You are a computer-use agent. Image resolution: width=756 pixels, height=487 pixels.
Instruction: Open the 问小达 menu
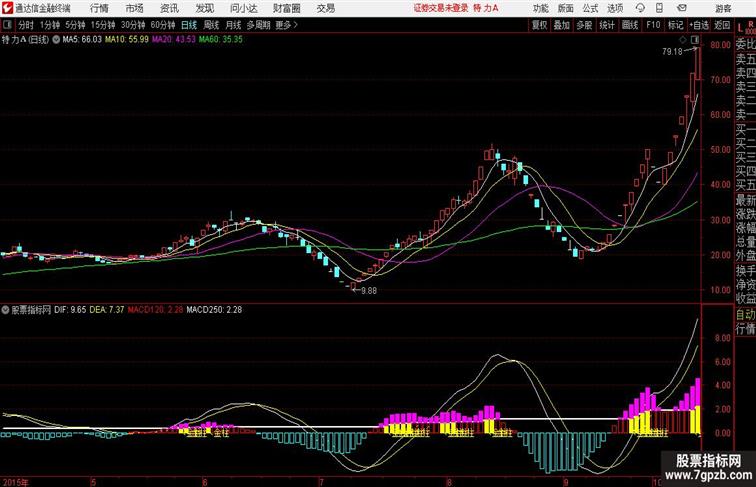(x=244, y=8)
